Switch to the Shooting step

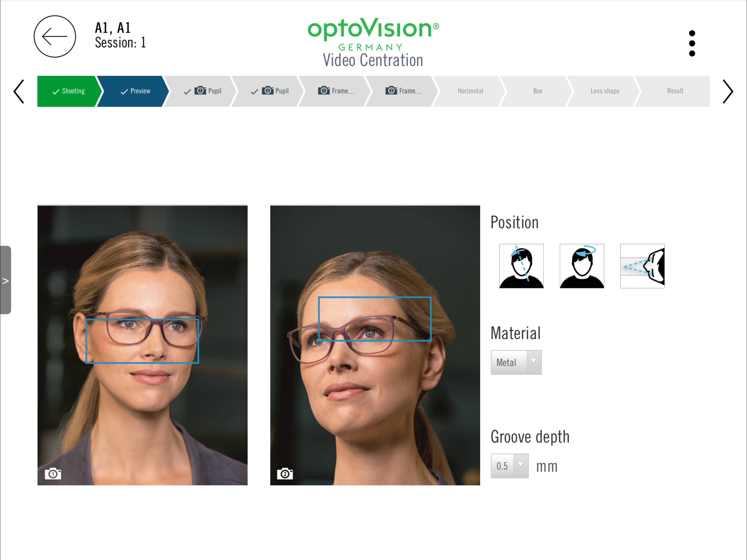tap(69, 91)
